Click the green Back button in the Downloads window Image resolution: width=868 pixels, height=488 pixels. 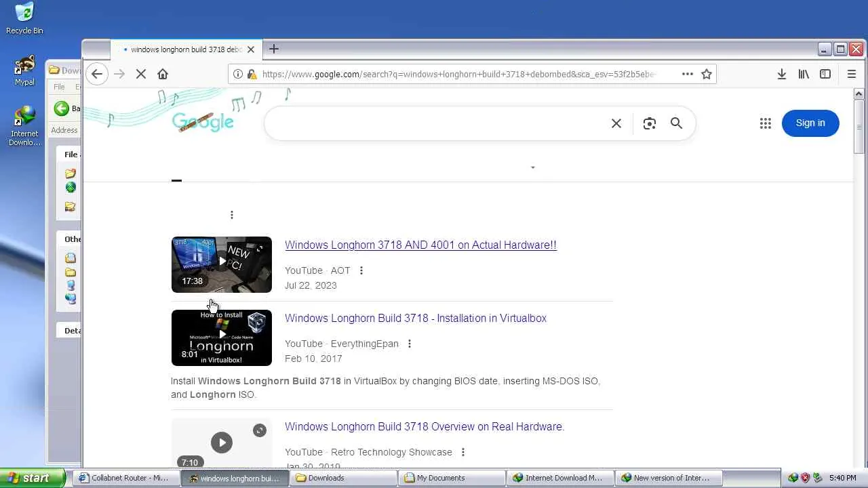62,108
